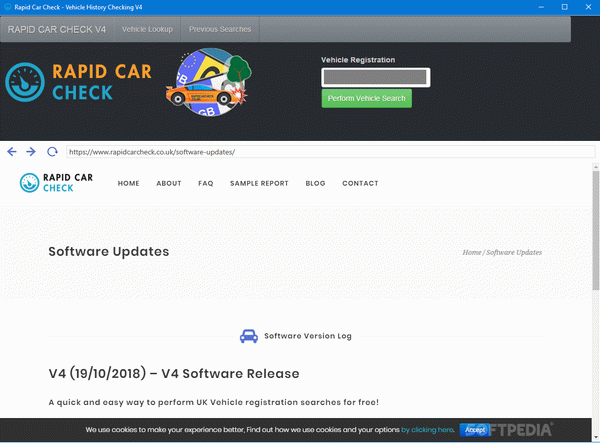Click the browser back arrow icon
This screenshot has height=443, width=600.
pyautogui.click(x=12, y=152)
